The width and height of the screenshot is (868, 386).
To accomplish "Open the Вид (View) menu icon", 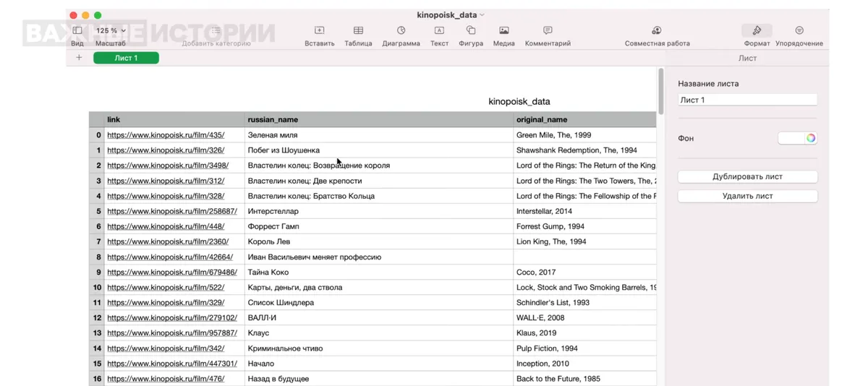I will (77, 30).
